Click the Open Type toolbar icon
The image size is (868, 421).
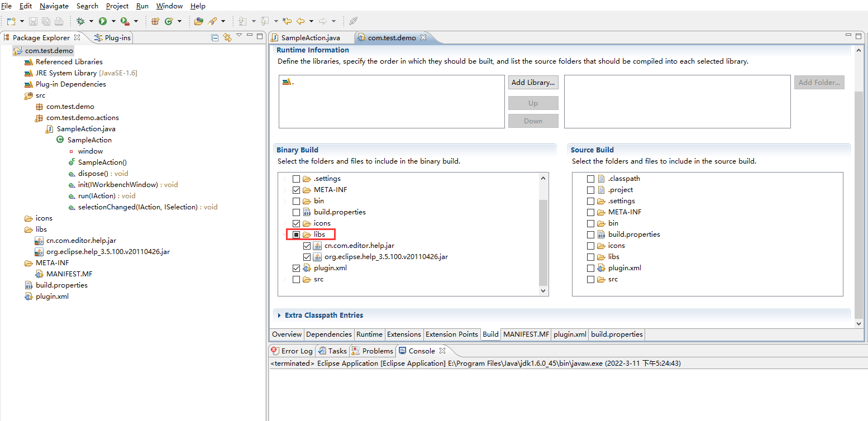point(199,21)
